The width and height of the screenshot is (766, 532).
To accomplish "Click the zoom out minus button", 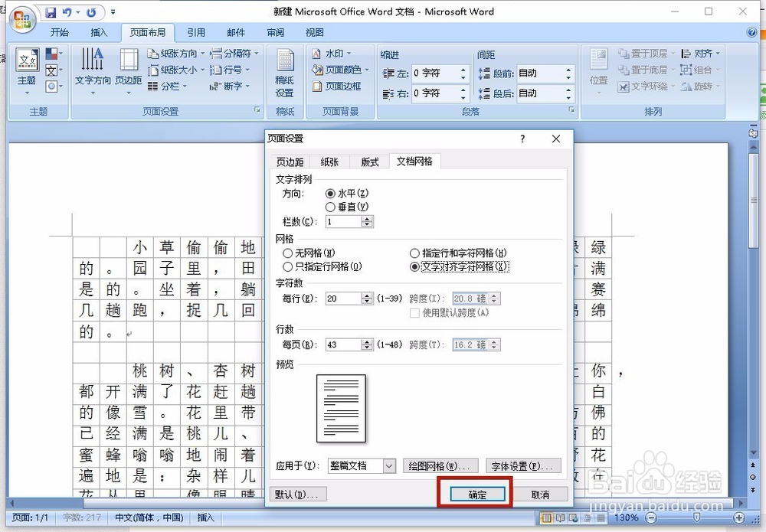I will [x=651, y=518].
